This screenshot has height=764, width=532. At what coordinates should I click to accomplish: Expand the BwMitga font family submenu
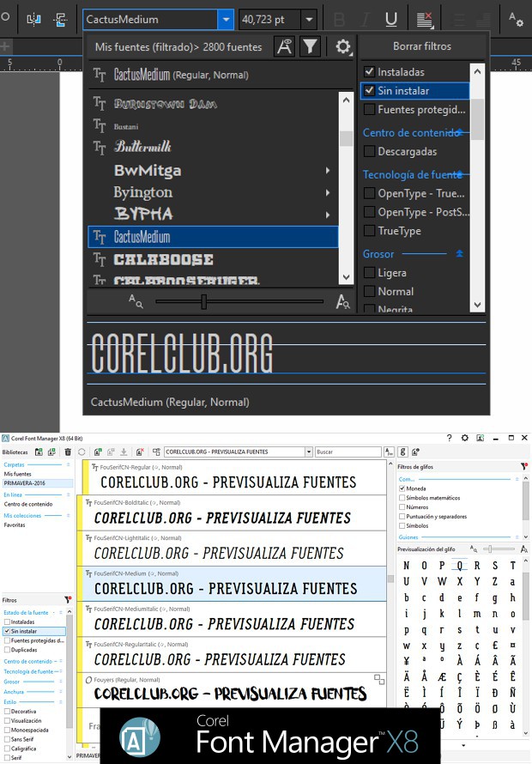(x=328, y=171)
